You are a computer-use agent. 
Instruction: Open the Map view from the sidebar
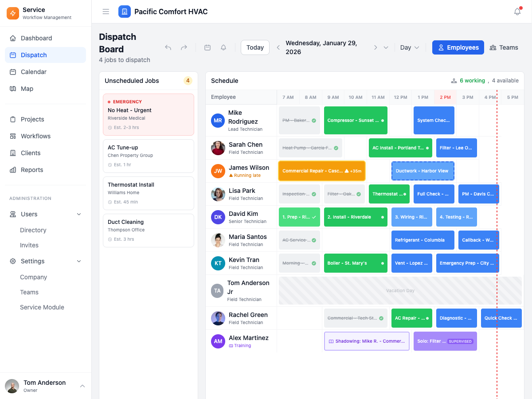(12, 89)
